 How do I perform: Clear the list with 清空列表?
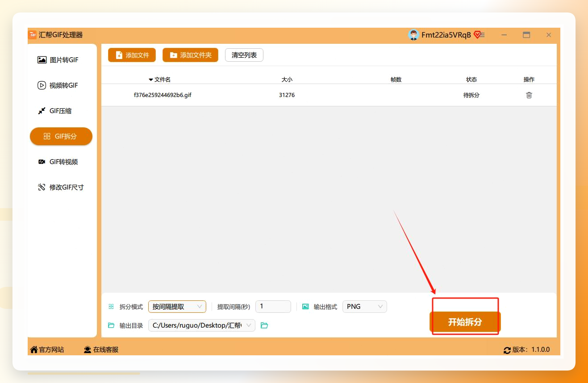244,55
